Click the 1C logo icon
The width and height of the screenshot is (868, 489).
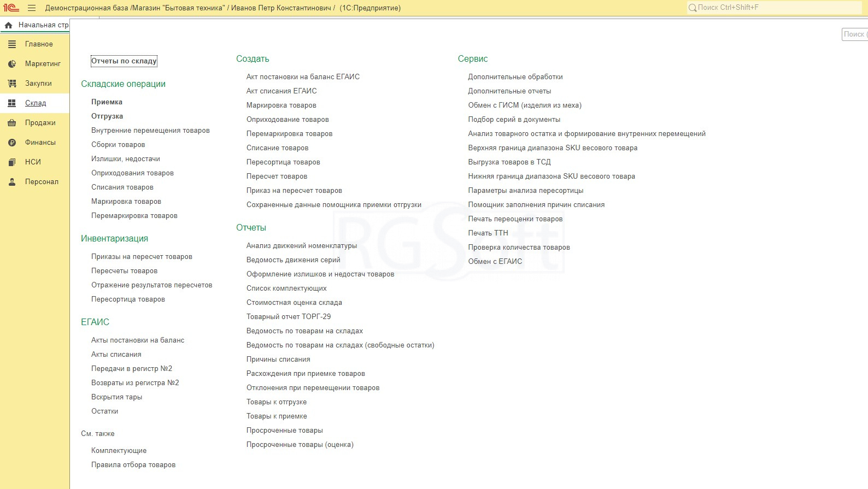pos(11,8)
